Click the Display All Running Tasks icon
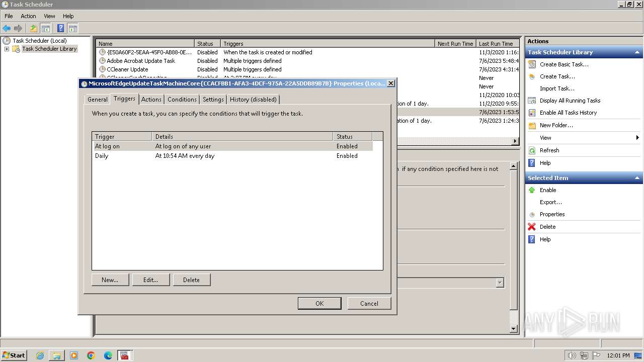The width and height of the screenshot is (644, 362). pos(532,101)
